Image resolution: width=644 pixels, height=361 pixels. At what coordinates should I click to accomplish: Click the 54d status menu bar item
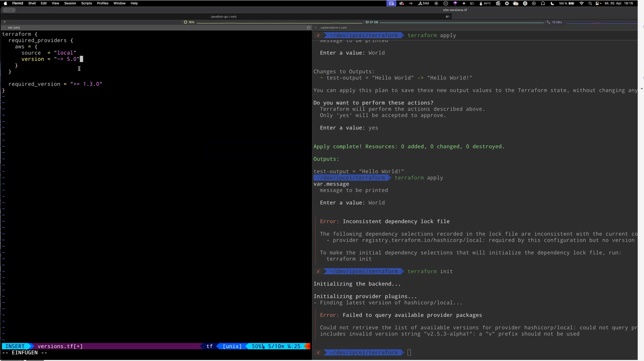coord(423,3)
